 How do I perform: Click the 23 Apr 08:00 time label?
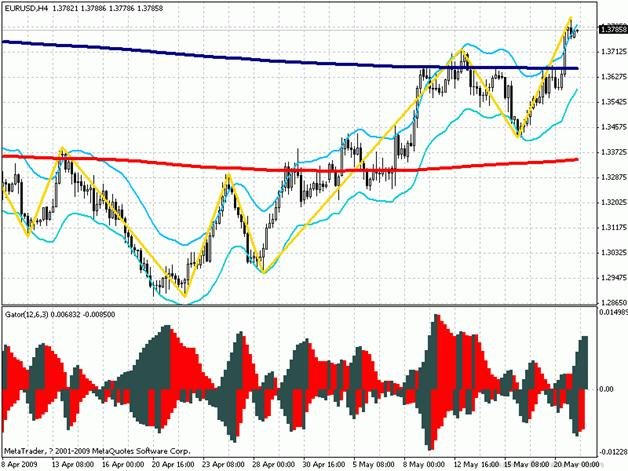[223, 465]
